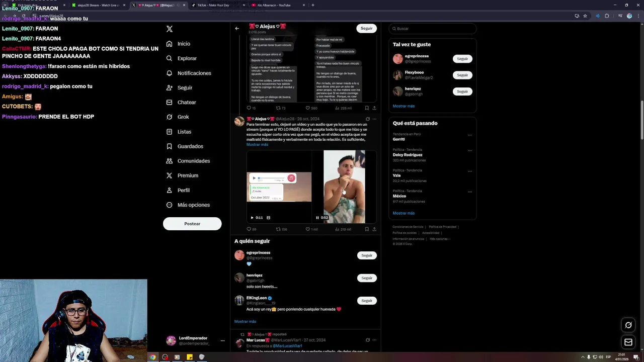Image resolution: width=644 pixels, height=362 pixels.
Task: Open LordEmperador account menu dots
Action: [x=222, y=341]
